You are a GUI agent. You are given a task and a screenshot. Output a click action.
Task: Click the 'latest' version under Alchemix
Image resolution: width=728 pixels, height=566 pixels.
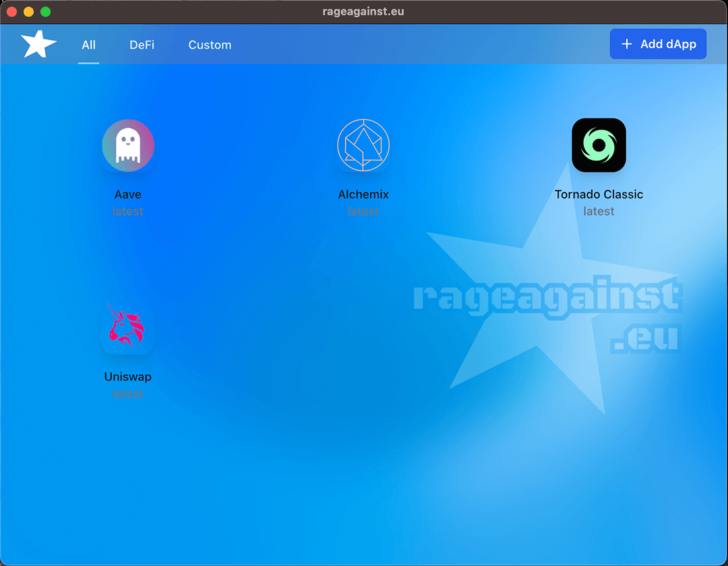[363, 212]
